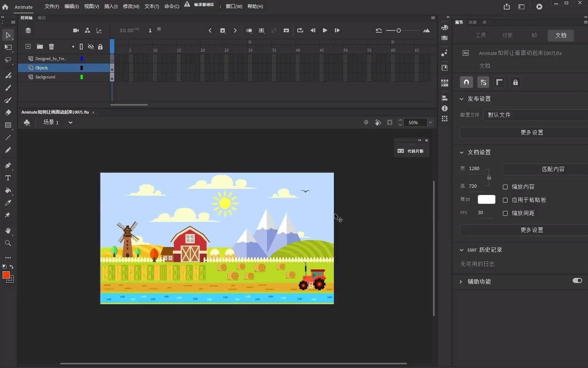Viewport: 588px width, 368px height.
Task: Create a new layer in timeline
Action: [28, 47]
